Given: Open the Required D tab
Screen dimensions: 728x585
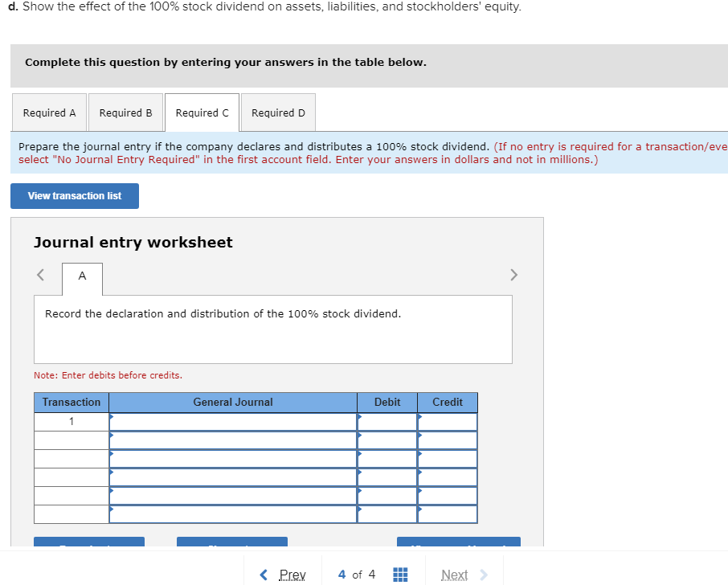Looking at the screenshot, I should [278, 112].
